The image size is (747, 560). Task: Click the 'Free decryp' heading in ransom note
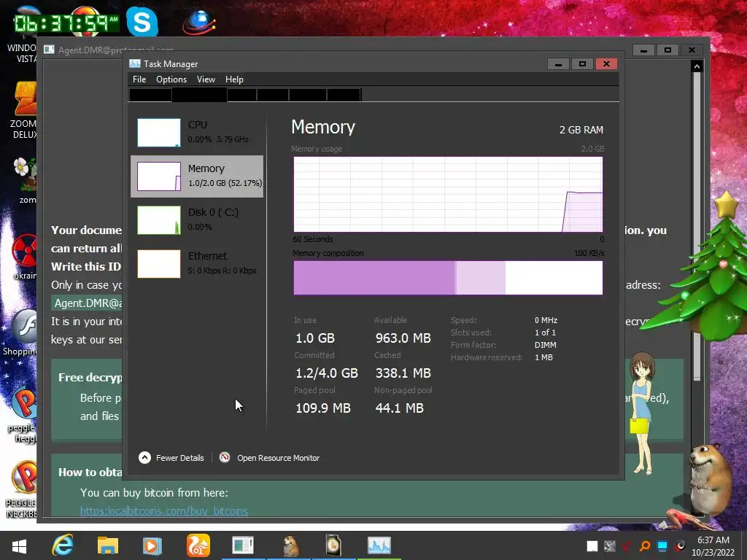[x=90, y=378]
